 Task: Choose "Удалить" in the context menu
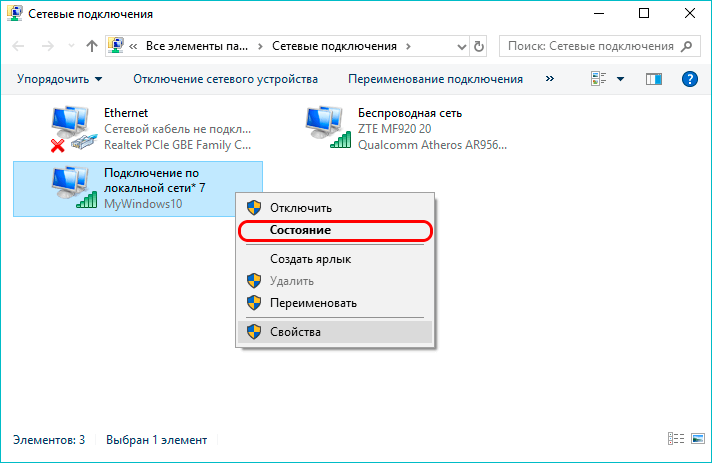coord(335,281)
